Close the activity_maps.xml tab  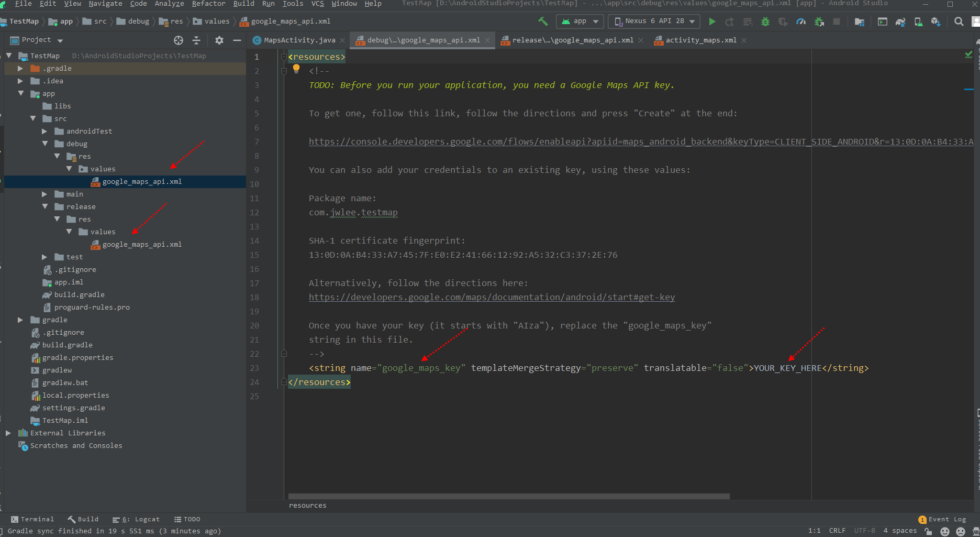tap(744, 40)
